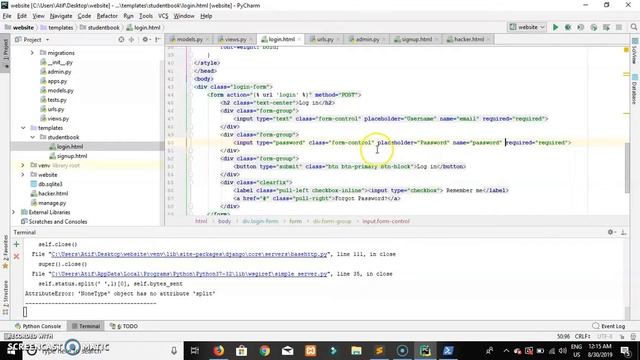Click templates breadcrumb in navigation bar

click(57, 27)
